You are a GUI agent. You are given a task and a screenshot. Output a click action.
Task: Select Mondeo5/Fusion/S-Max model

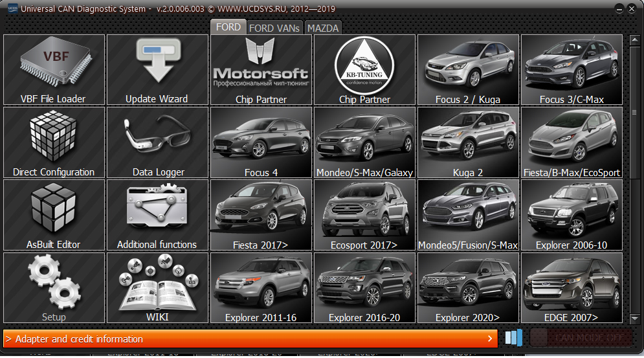[x=468, y=215]
